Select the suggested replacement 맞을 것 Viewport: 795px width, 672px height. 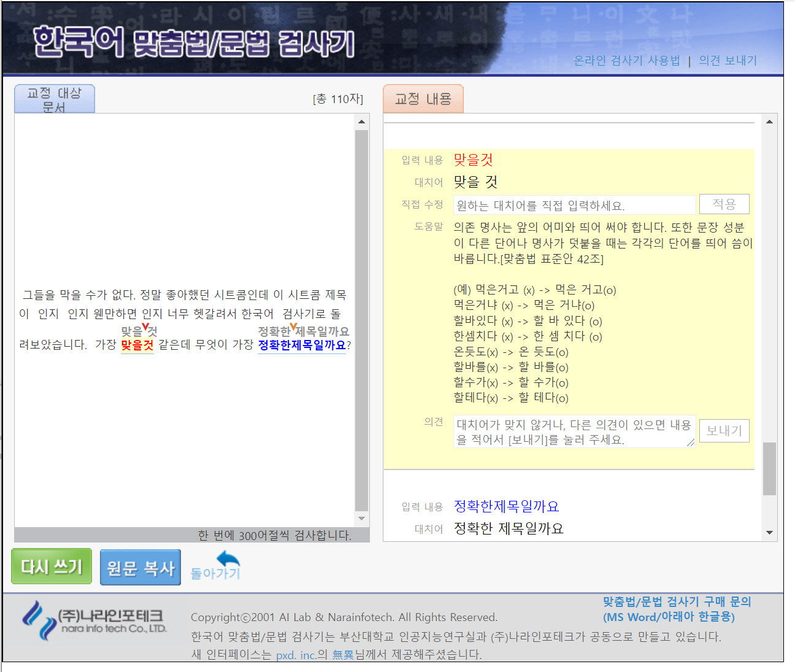[475, 182]
